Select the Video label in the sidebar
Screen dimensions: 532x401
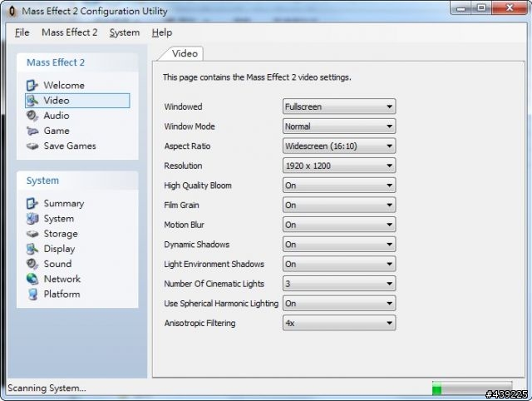(x=57, y=101)
